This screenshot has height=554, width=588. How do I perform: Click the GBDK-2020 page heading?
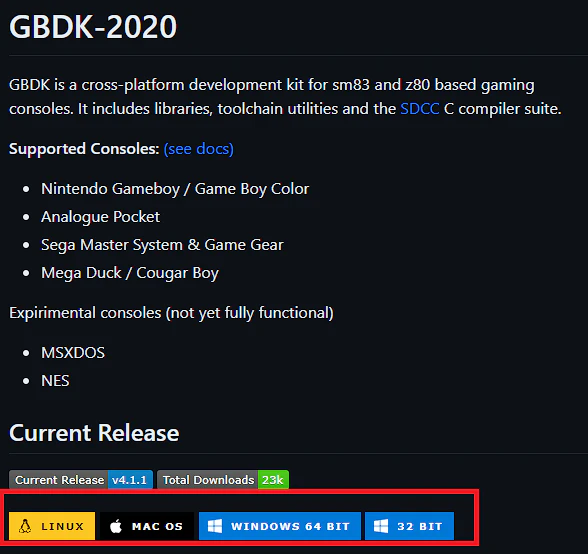[93, 27]
